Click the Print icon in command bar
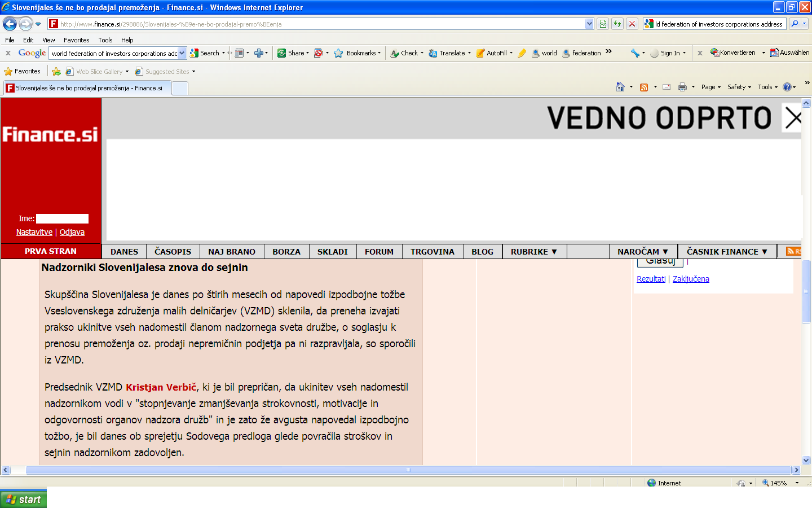 pyautogui.click(x=682, y=87)
